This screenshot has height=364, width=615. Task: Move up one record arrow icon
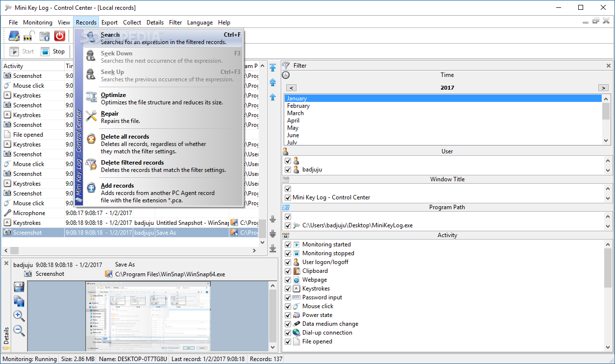273,97
